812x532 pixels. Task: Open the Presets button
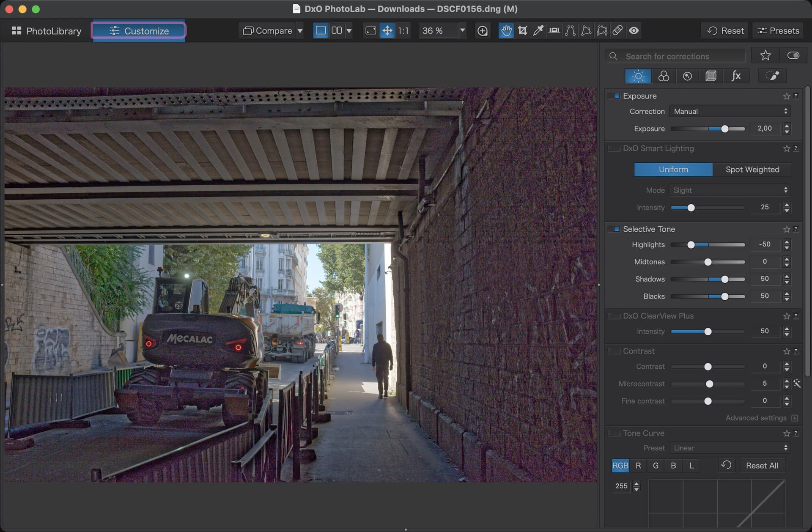[x=778, y=31]
